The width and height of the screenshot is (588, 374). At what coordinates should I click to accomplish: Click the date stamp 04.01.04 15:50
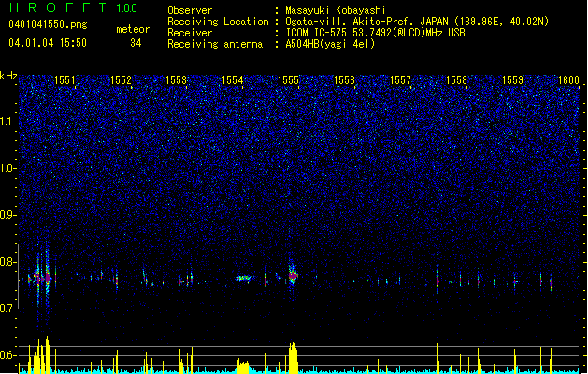[x=48, y=43]
